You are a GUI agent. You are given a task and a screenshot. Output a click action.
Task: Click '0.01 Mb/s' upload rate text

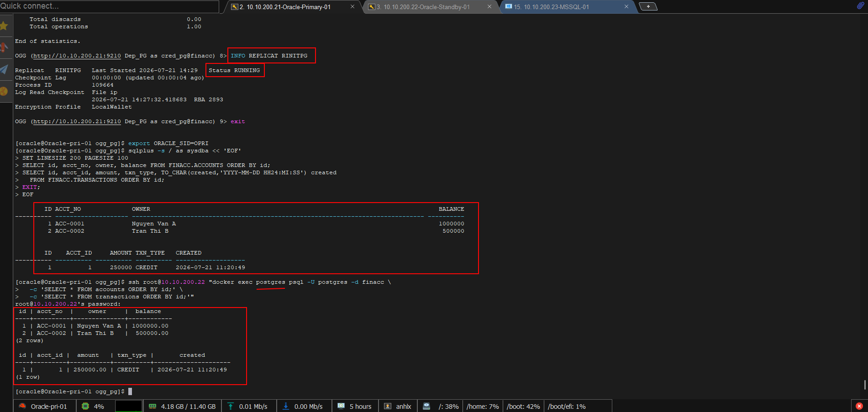pos(253,407)
